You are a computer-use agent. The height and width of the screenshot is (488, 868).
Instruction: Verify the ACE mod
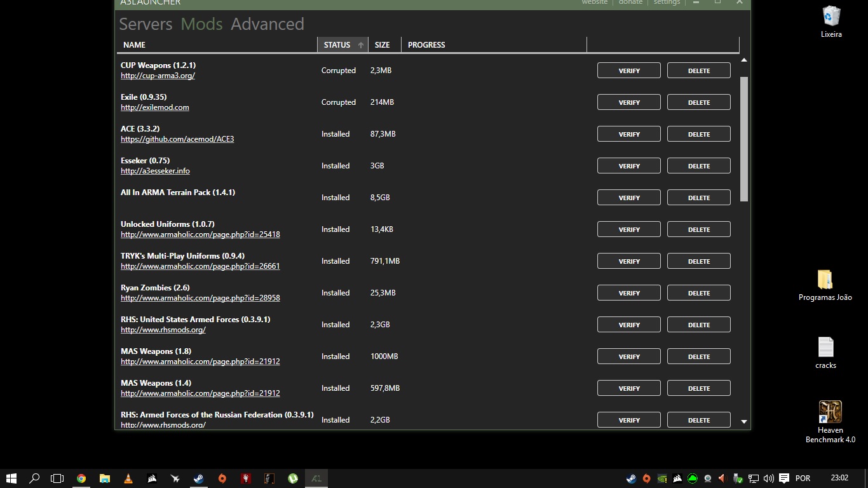click(x=629, y=134)
